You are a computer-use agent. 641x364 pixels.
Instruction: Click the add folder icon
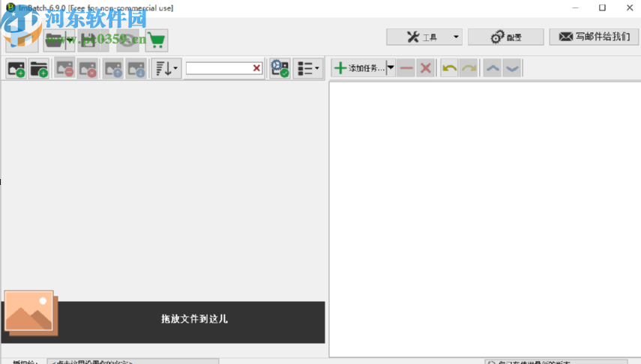[x=39, y=69]
